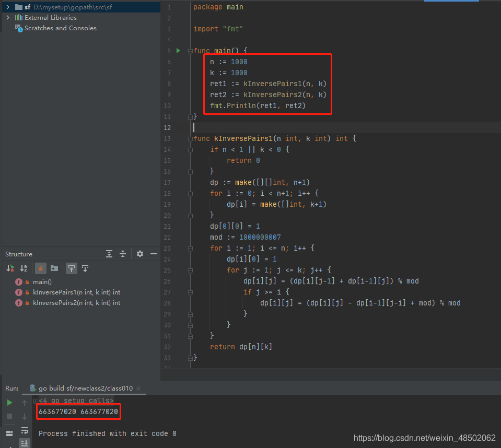Expand the sf project folder chevron
This screenshot has height=448, width=501.
click(8, 7)
